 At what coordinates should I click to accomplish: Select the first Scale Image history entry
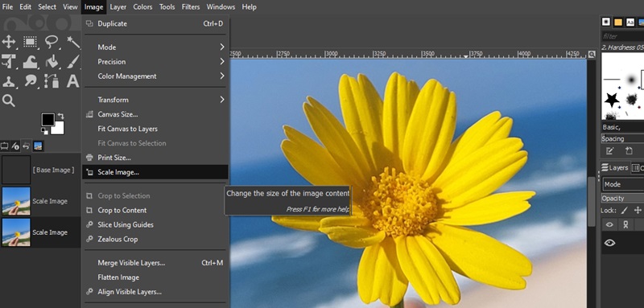coord(40,201)
